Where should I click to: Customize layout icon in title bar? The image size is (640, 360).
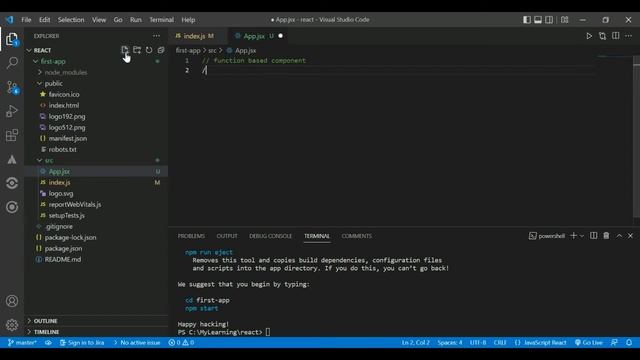pos(564,20)
